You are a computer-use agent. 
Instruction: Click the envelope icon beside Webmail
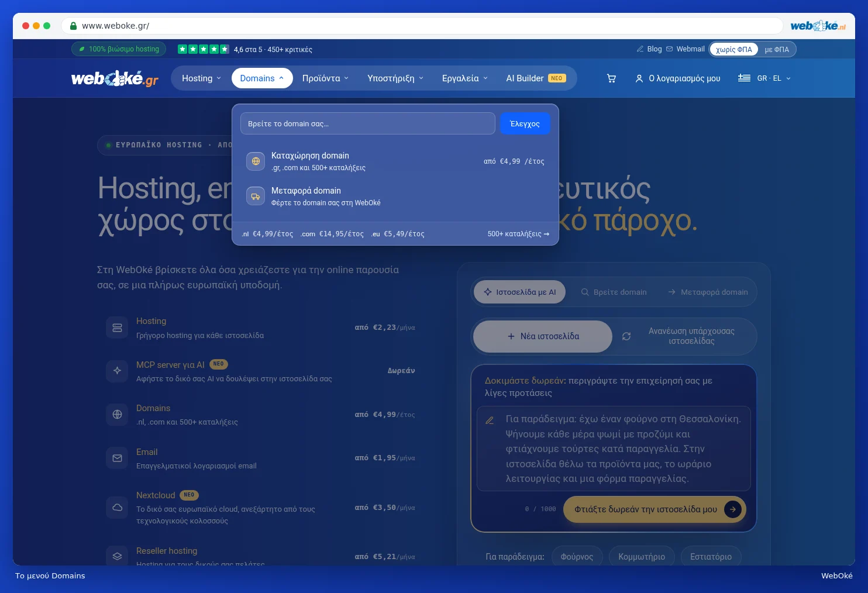[669, 49]
